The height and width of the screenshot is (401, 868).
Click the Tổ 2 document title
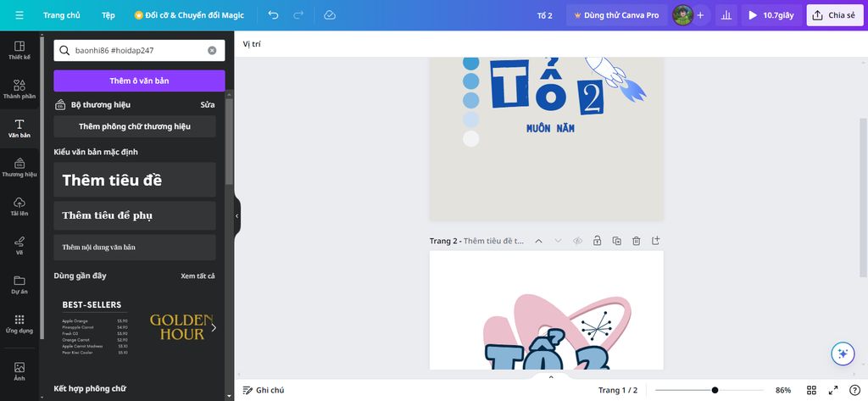coord(545,15)
